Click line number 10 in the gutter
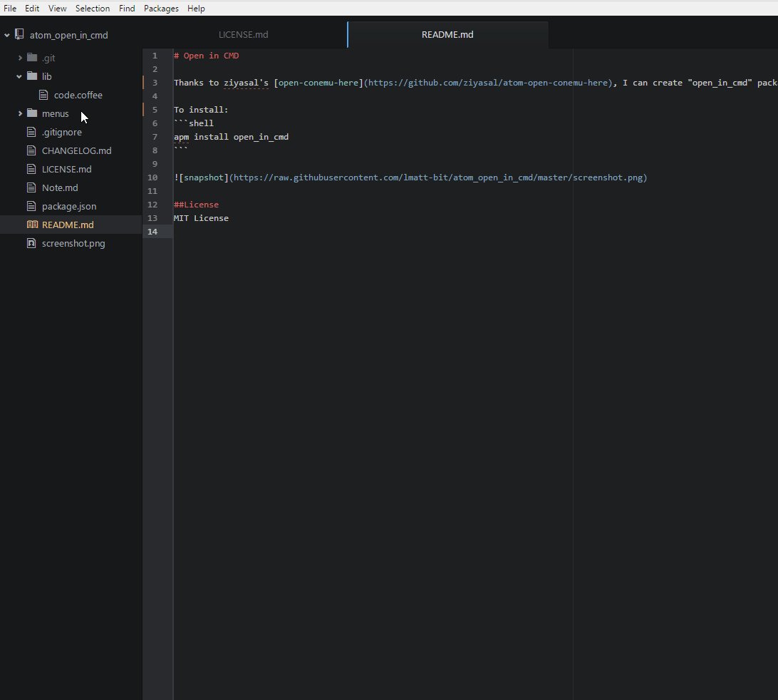The image size is (778, 700). pos(152,177)
